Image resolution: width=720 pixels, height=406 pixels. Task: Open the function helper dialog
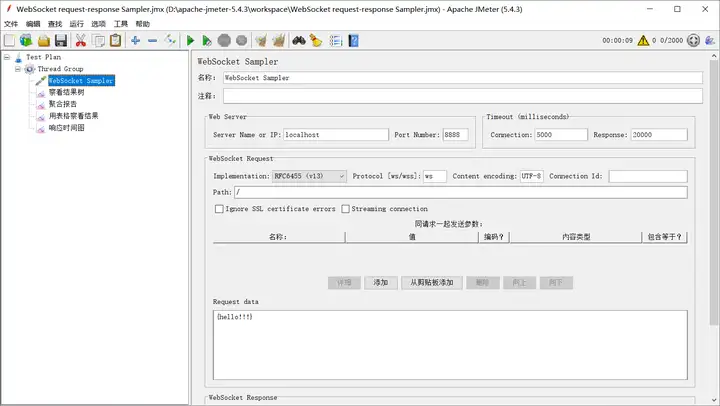click(336, 41)
